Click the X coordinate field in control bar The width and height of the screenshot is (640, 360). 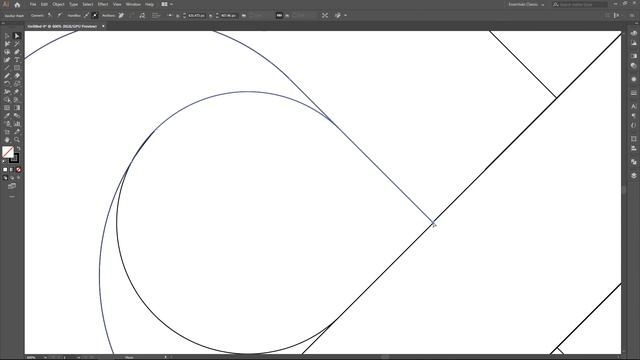[196, 16]
